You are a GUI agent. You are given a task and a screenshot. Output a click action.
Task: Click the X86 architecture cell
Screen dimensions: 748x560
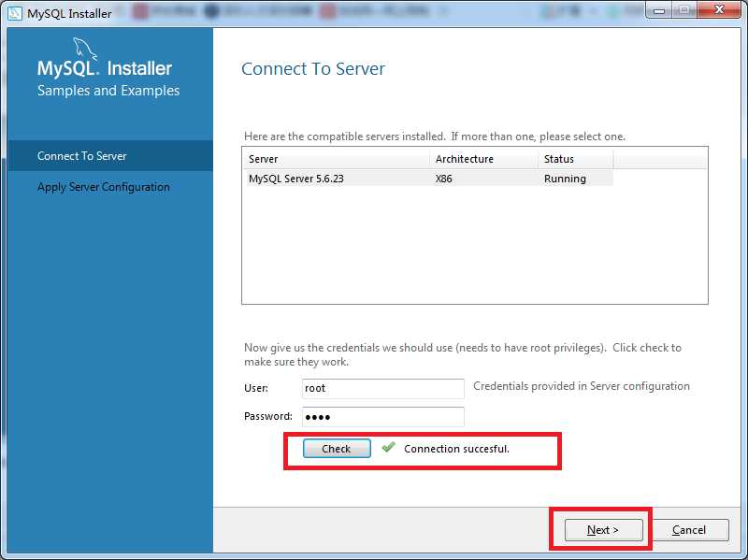[x=443, y=179]
